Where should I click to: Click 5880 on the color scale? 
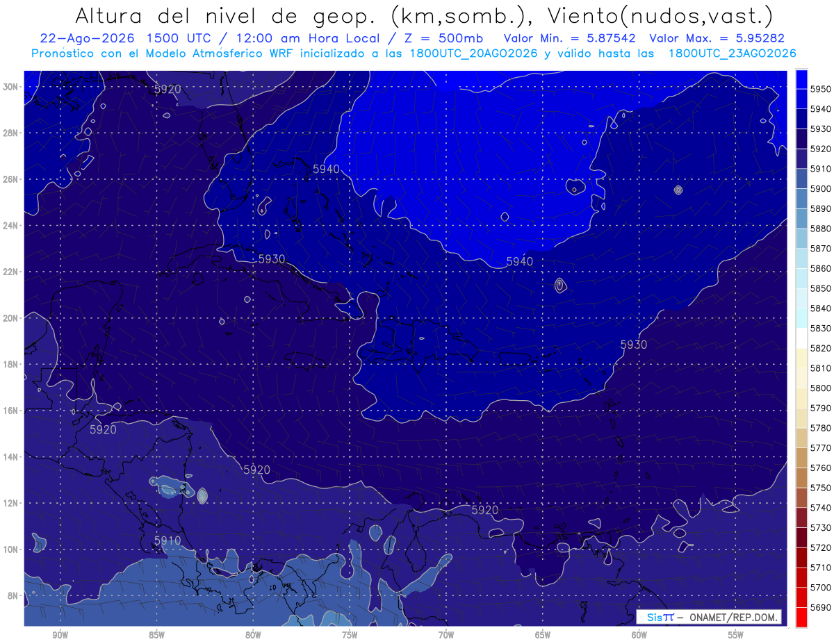[821, 229]
